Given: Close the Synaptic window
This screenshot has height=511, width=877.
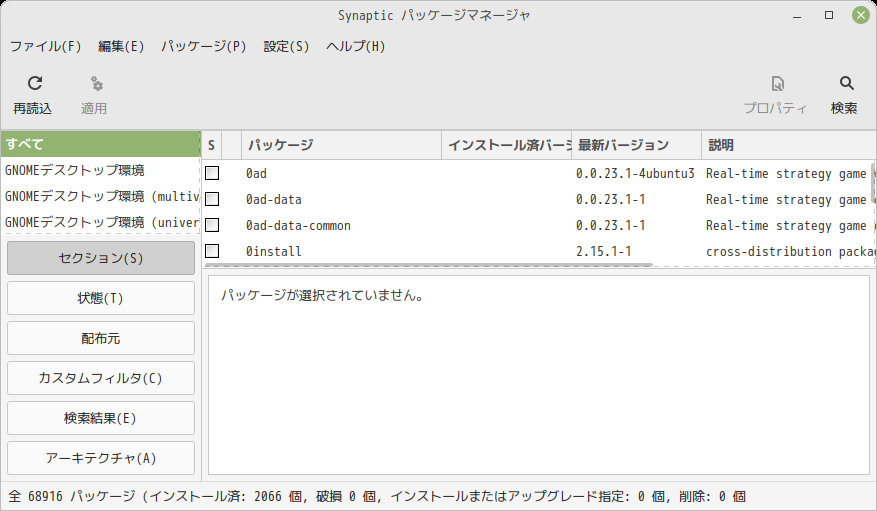Looking at the screenshot, I should click(x=861, y=15).
